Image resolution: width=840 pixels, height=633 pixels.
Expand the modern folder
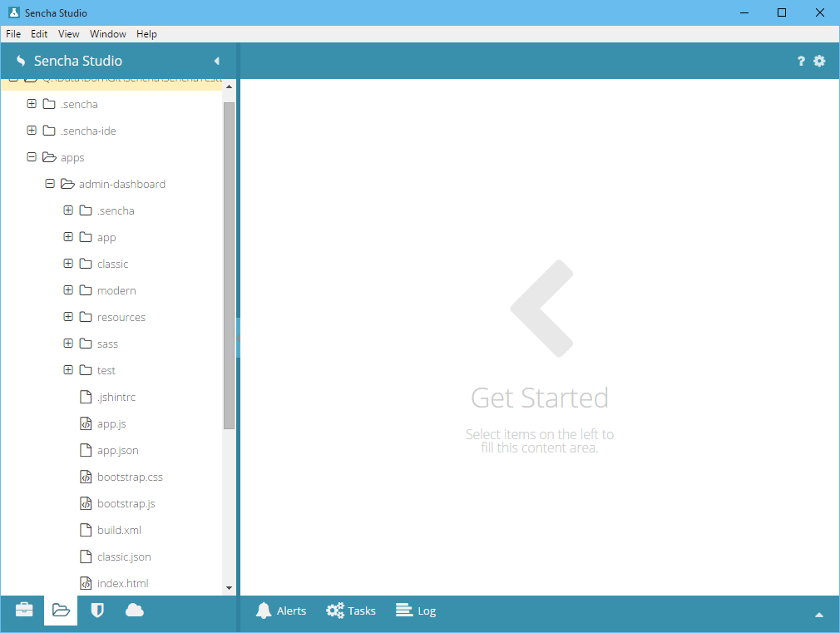68,290
